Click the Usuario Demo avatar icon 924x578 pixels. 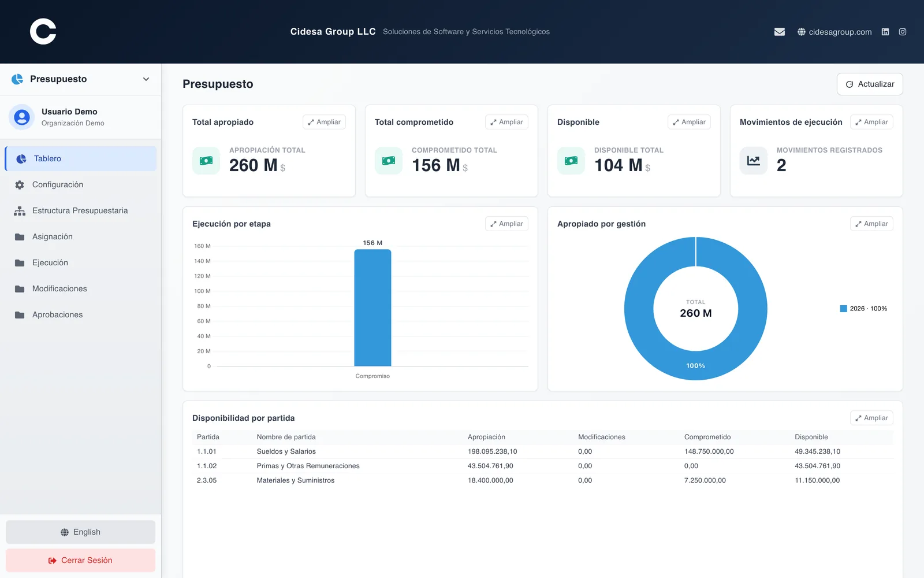[x=22, y=117]
